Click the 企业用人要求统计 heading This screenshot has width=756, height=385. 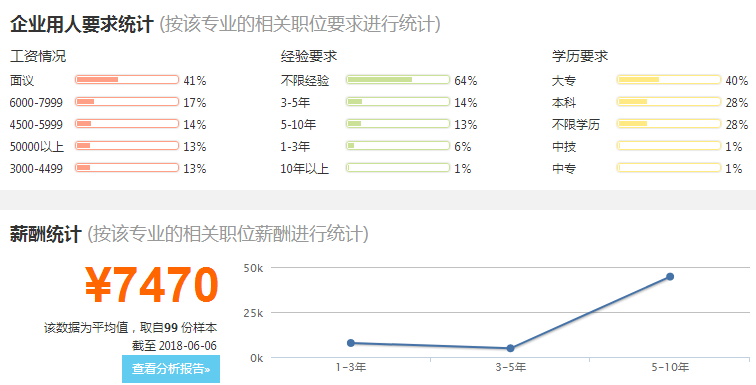[81, 24]
